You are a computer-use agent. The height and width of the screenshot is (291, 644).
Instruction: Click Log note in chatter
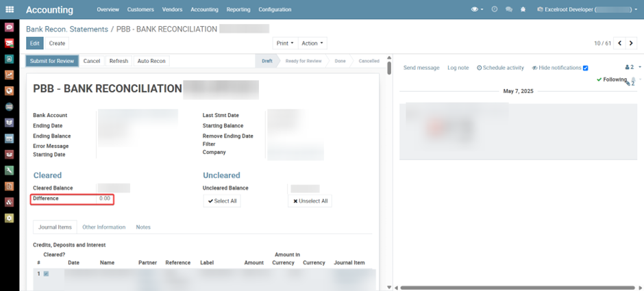click(x=458, y=68)
